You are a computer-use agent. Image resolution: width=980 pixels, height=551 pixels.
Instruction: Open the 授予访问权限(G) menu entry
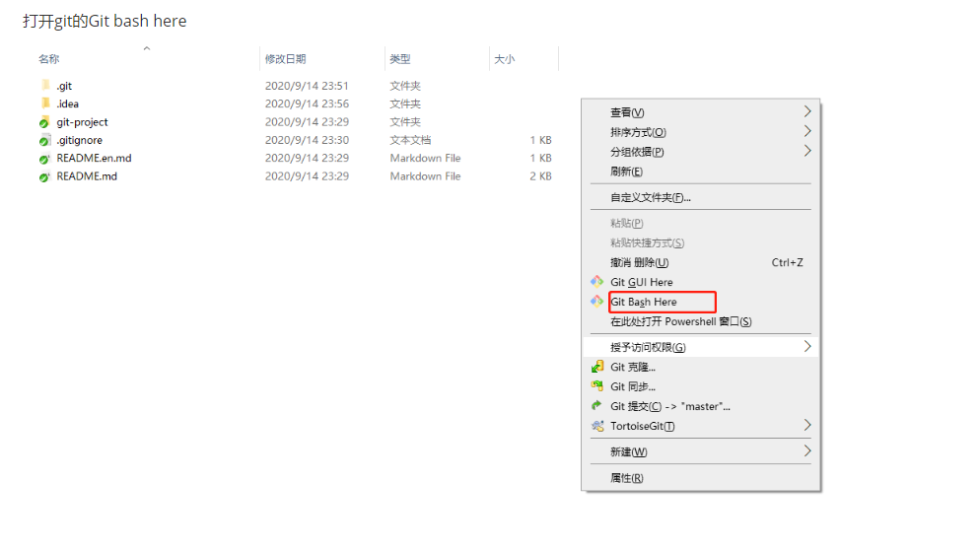click(x=700, y=347)
